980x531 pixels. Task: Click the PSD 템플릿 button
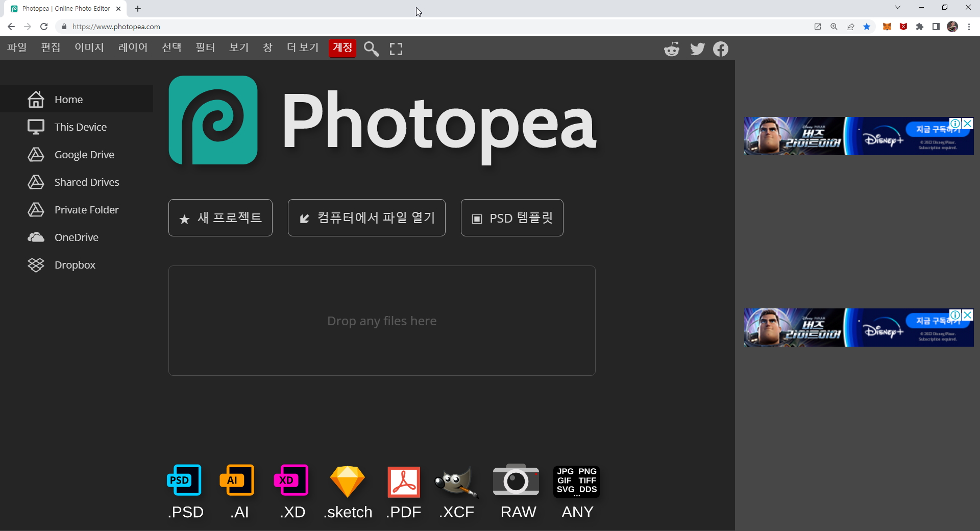tap(512, 218)
